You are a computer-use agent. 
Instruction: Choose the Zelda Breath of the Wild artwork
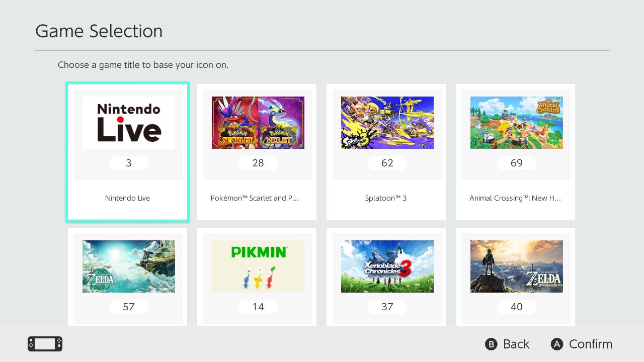click(x=517, y=266)
